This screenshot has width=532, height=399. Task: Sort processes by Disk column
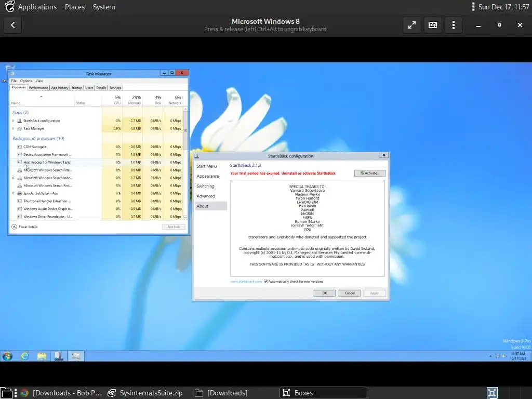click(153, 100)
